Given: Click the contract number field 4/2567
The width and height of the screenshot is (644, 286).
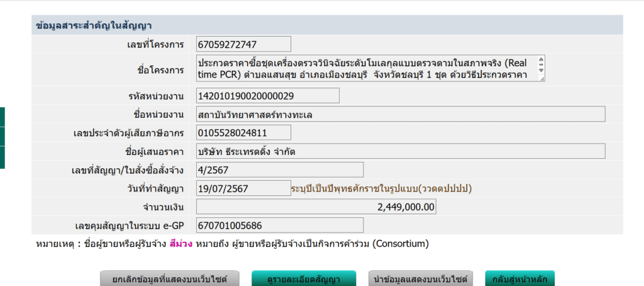Looking at the screenshot, I should point(279,170).
